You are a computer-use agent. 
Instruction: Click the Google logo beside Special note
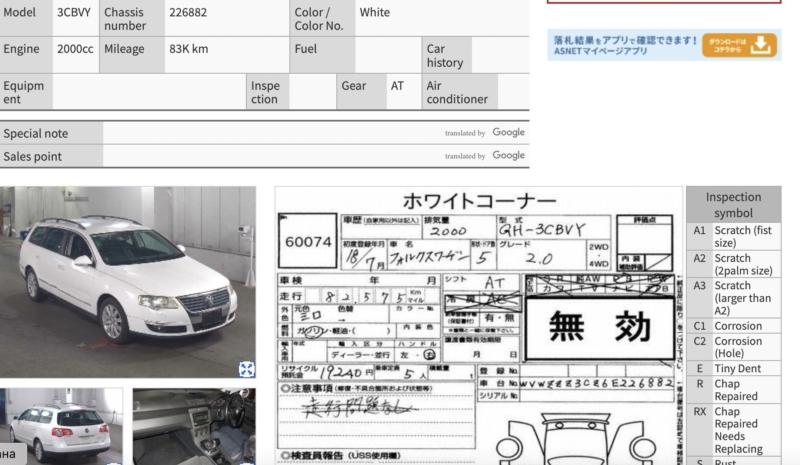point(508,133)
